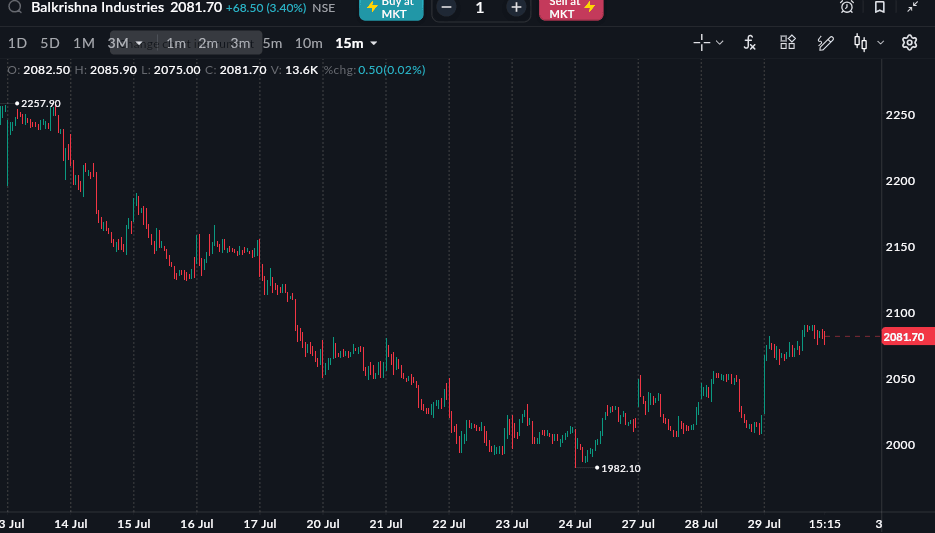
Task: Click Buy at MKT button
Action: [x=391, y=9]
